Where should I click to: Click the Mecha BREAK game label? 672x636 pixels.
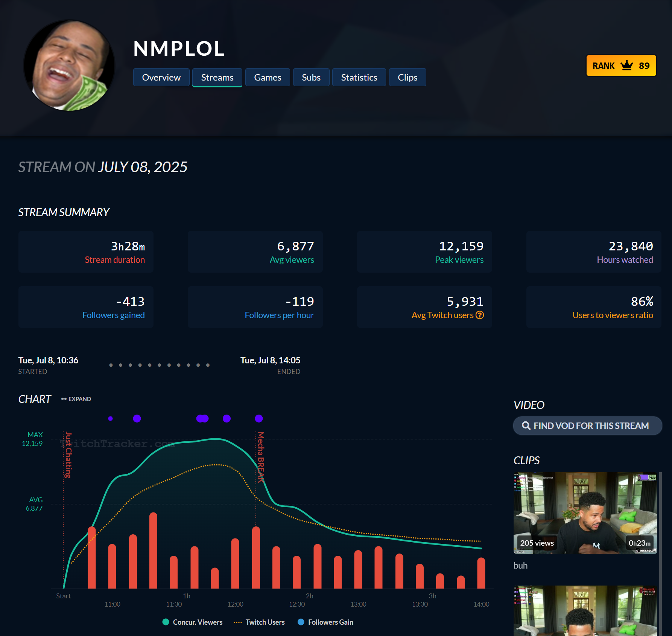(x=260, y=457)
